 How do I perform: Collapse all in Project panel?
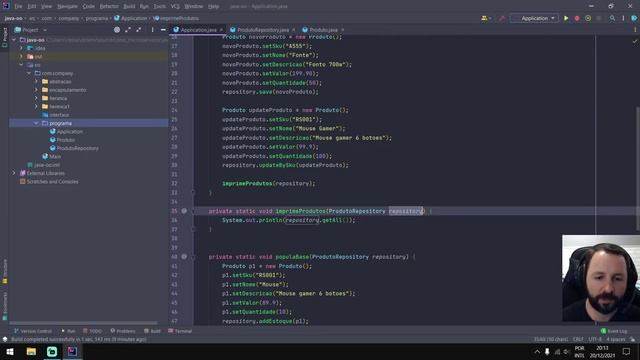click(x=139, y=30)
